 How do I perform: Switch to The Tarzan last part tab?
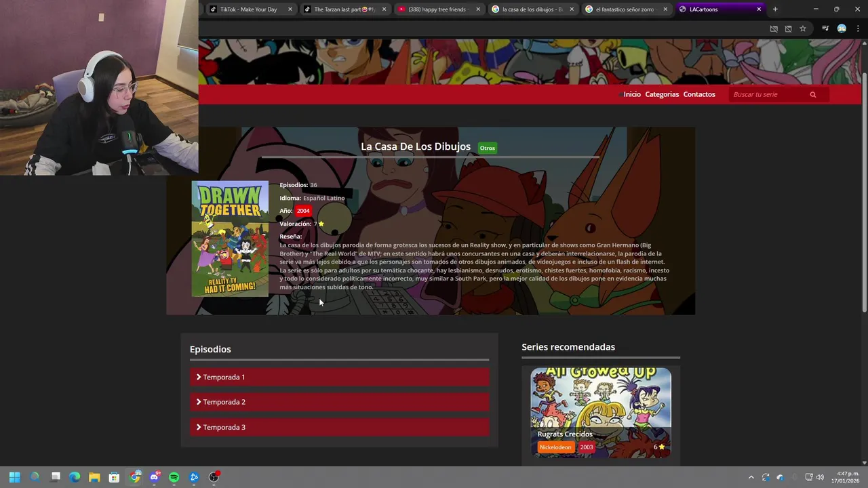click(343, 9)
